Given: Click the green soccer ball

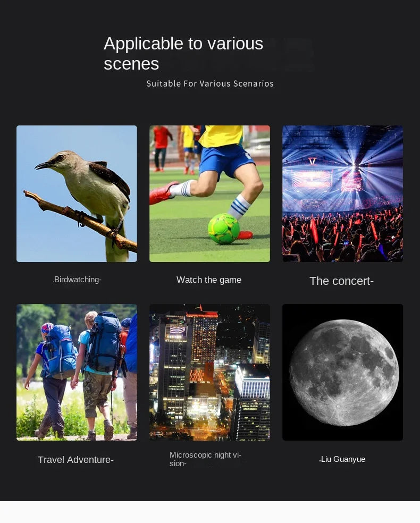Looking at the screenshot, I should [223, 229].
